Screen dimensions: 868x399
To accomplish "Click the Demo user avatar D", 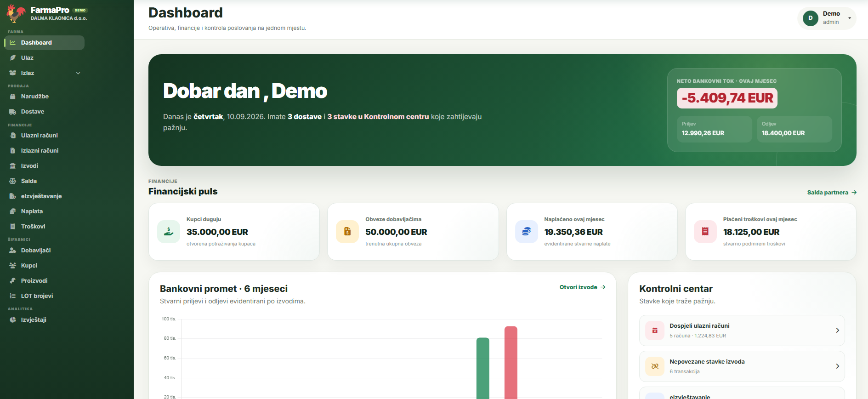I will [x=811, y=18].
